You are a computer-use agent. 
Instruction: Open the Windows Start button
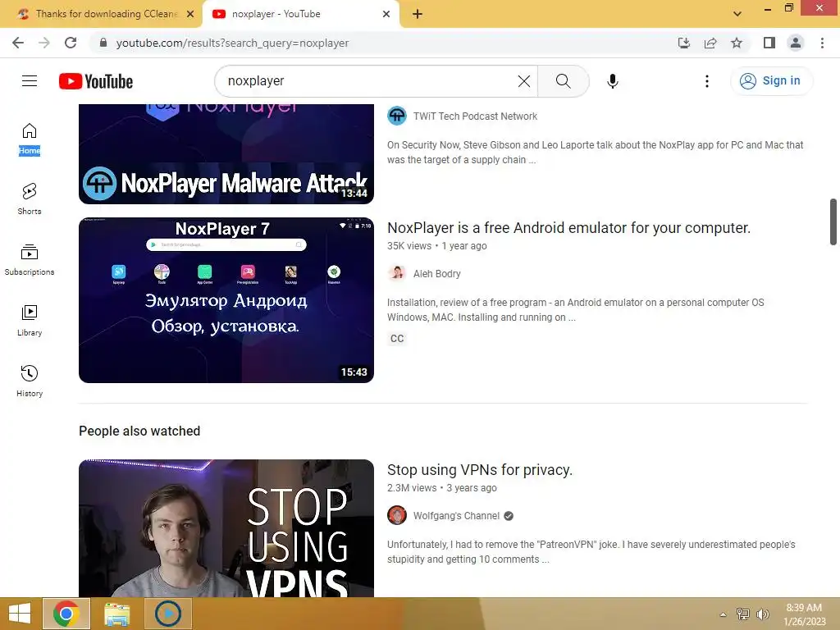(20, 614)
